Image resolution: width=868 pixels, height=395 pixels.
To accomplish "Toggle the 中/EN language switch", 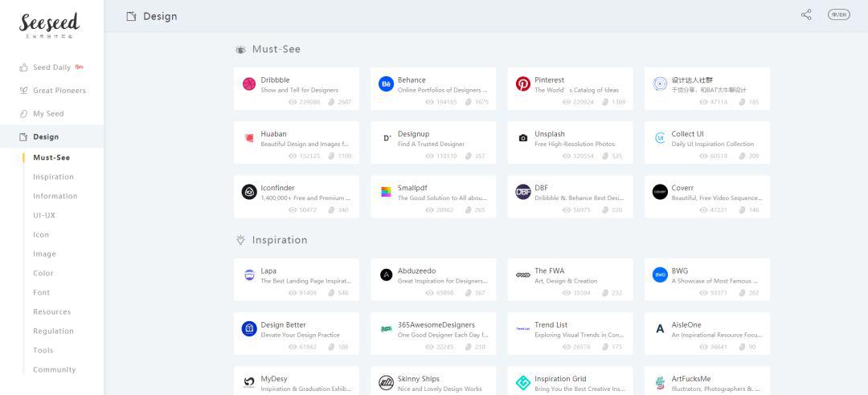I will tap(838, 15).
